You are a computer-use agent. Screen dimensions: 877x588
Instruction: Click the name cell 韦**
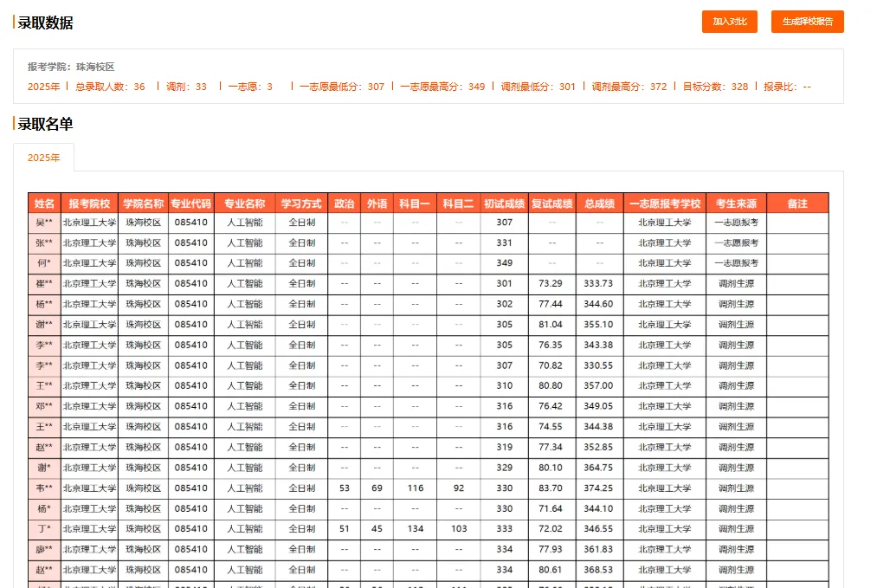tap(44, 488)
